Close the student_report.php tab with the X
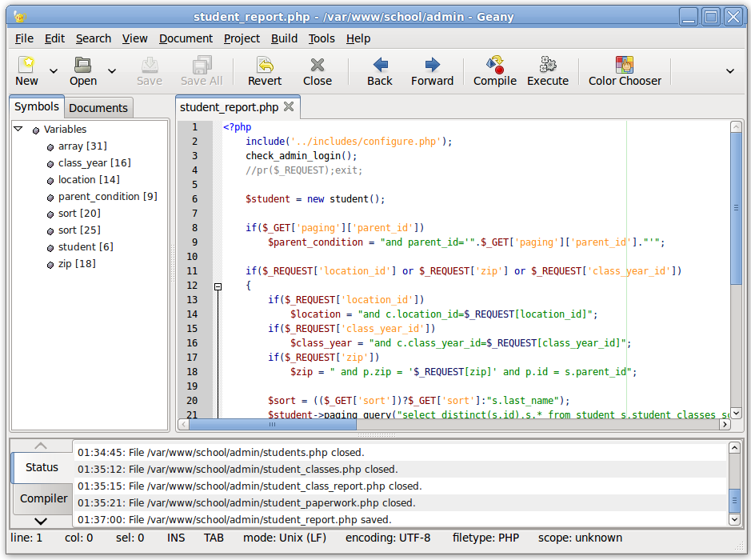Viewport: 751px width, 560px height. tap(289, 106)
